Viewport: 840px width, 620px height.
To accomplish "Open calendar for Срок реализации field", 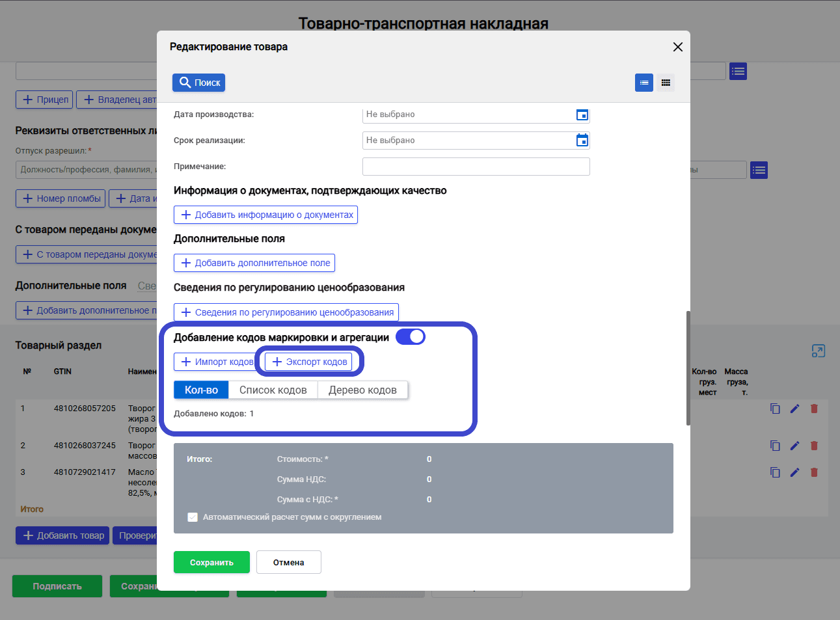I will [582, 140].
